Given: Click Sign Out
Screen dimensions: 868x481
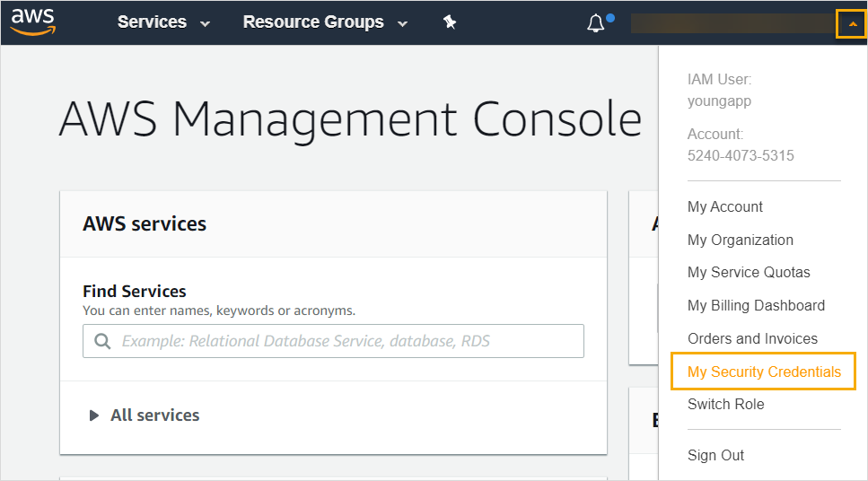Looking at the screenshot, I should [715, 455].
